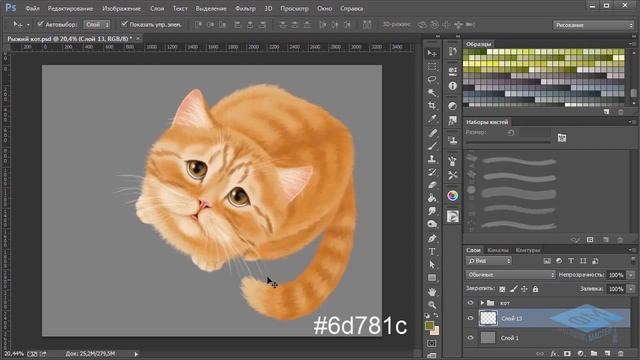
Task: Click the Add layer style fx icon
Action: coord(553,353)
